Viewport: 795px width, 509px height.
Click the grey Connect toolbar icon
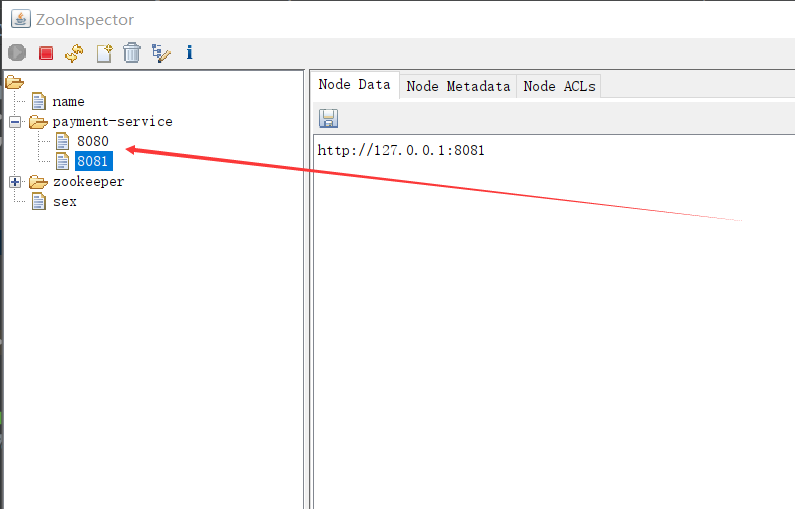point(17,53)
